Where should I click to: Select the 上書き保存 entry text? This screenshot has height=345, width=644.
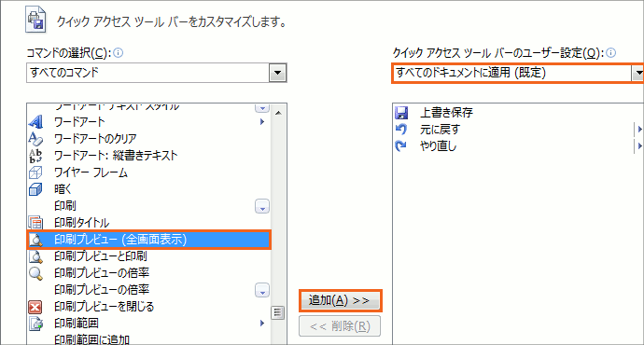tap(446, 113)
